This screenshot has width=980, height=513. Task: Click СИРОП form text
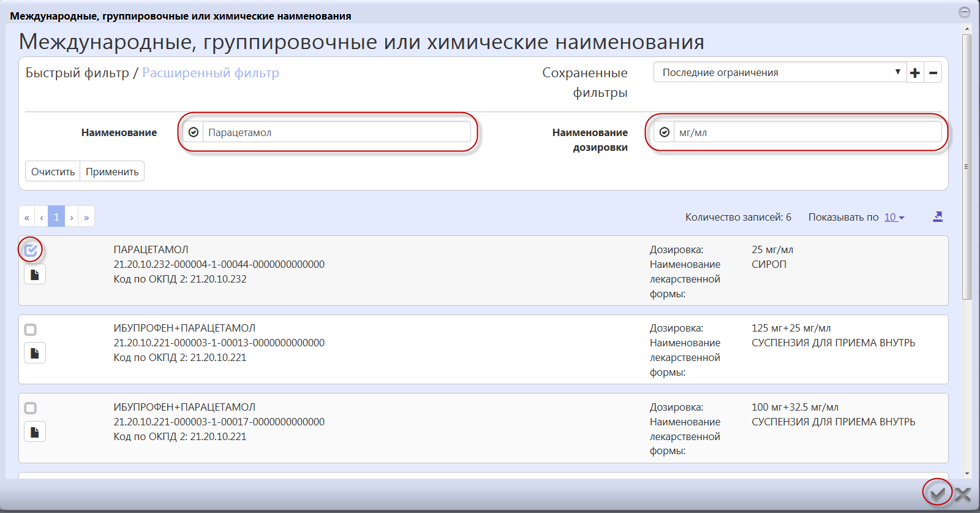click(x=769, y=264)
